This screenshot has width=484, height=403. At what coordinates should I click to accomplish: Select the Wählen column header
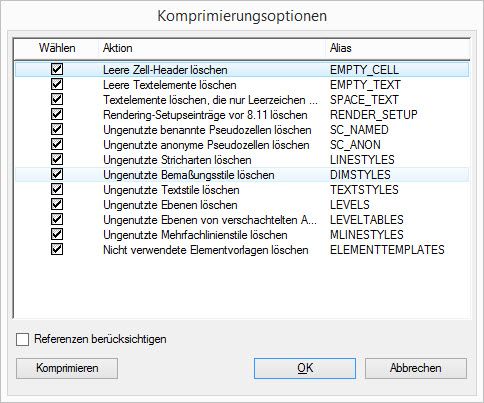57,48
